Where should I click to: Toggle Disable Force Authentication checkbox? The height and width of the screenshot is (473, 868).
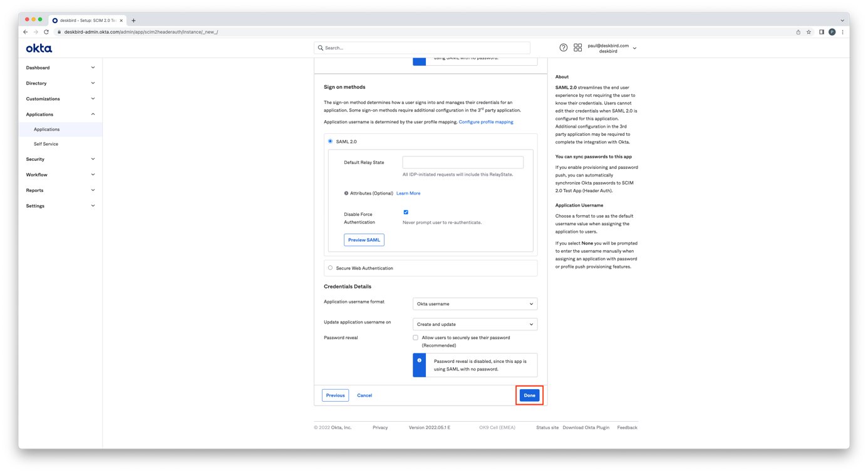point(406,212)
